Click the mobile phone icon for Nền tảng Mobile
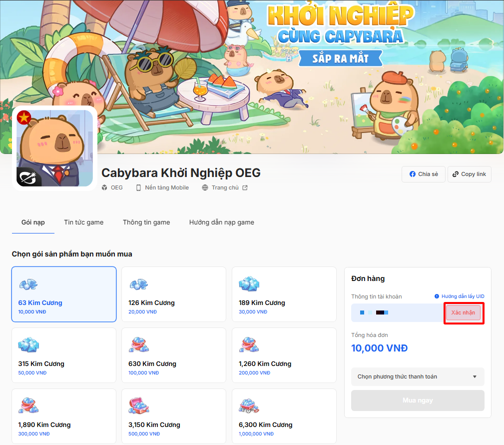Image resolution: width=504 pixels, height=445 pixels. tap(138, 187)
